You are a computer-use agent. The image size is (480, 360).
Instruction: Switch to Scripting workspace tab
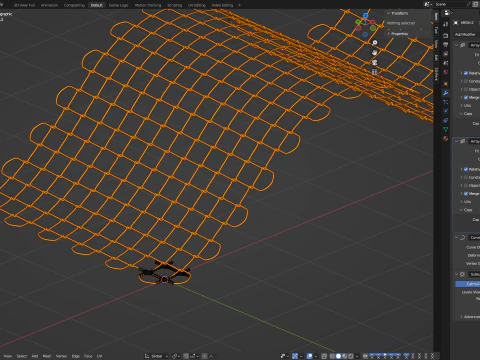[175, 5]
